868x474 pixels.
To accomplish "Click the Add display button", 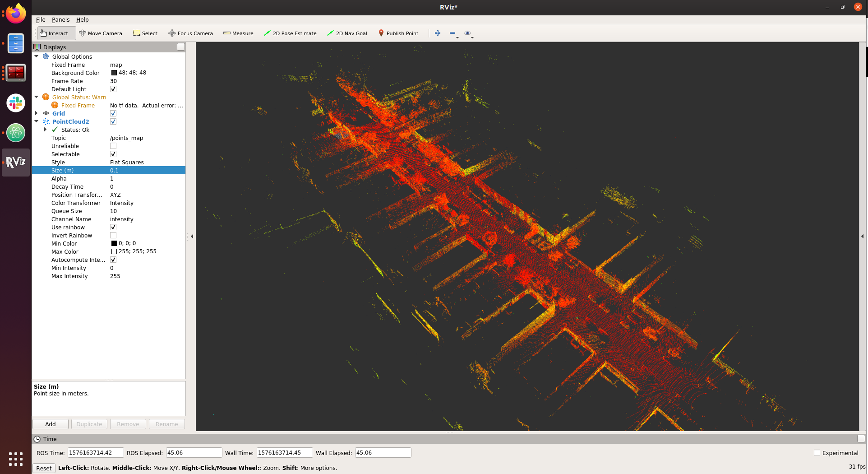I will 51,424.
